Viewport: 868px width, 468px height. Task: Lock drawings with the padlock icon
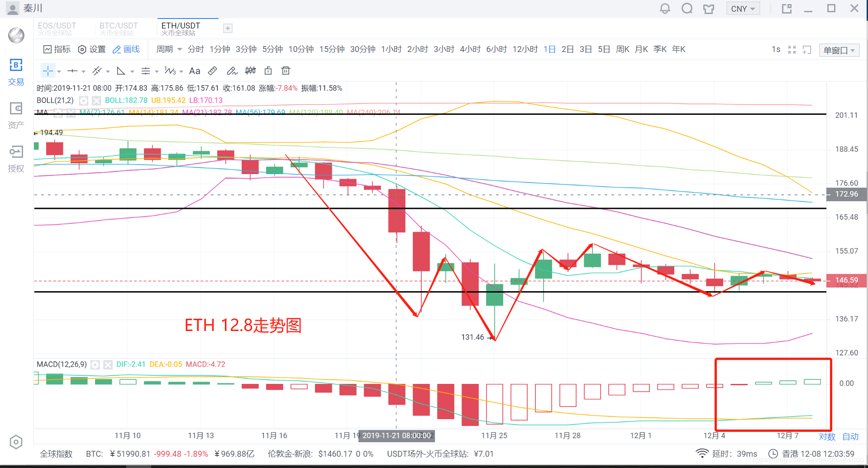(268, 71)
